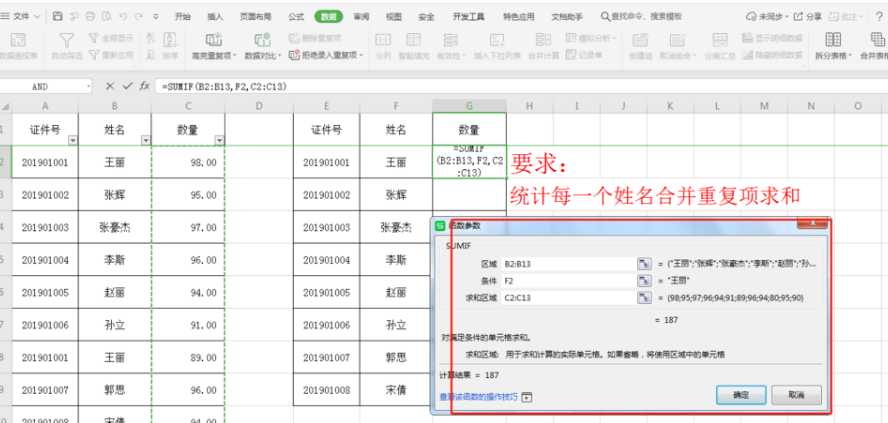Image resolution: width=888 pixels, height=423 pixels.
Task: Open the 文件 file menu
Action: (x=22, y=16)
